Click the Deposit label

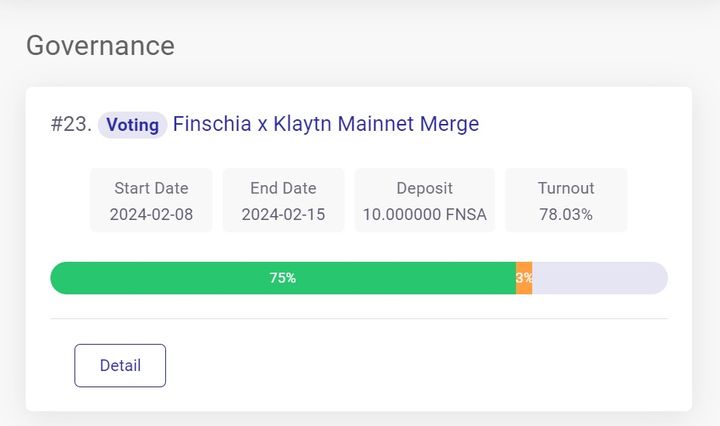click(424, 188)
